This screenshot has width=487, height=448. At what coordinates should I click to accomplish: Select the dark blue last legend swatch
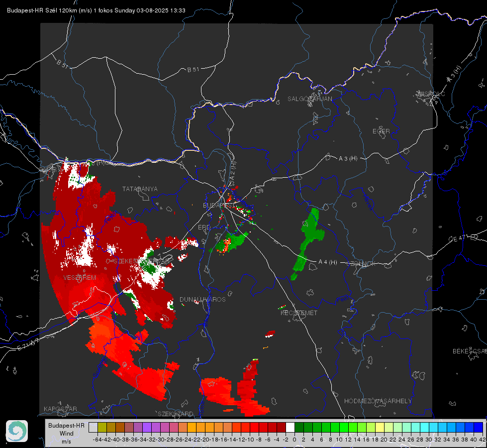point(479,427)
